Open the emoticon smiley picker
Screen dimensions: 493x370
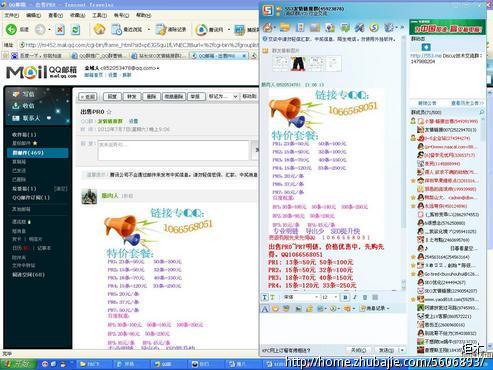pyautogui.click(x=275, y=309)
